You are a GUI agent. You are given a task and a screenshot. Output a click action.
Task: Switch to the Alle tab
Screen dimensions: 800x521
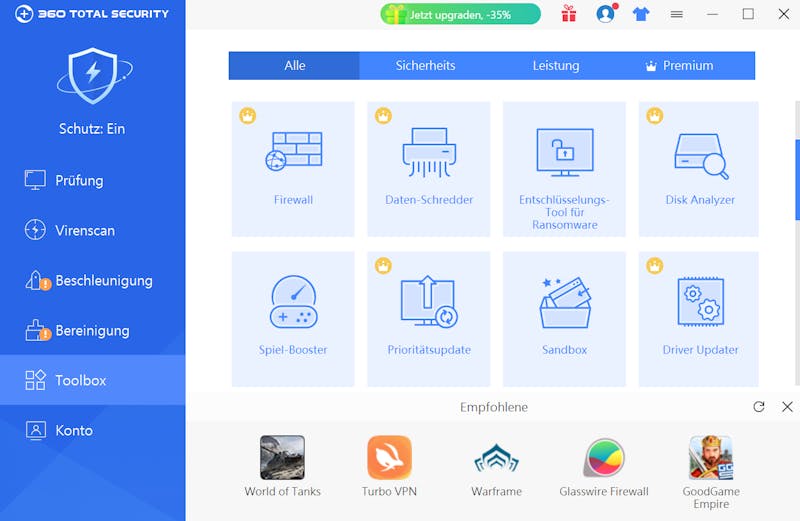294,65
